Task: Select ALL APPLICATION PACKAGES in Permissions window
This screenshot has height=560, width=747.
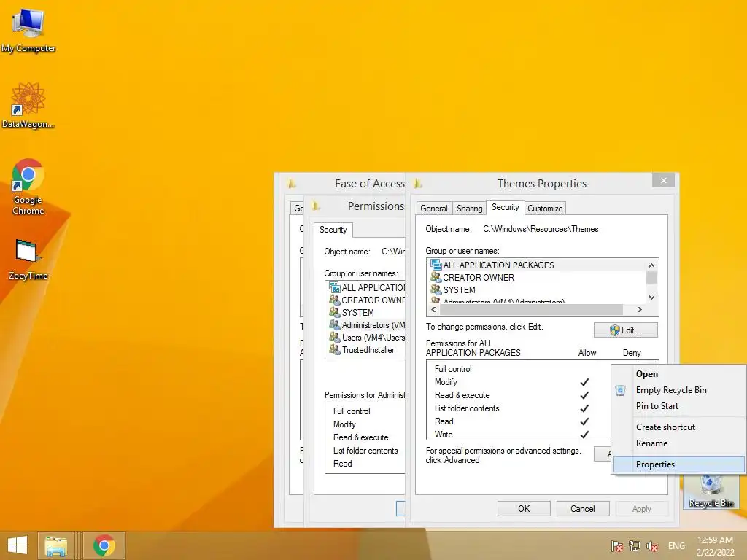Action: pyautogui.click(x=366, y=287)
